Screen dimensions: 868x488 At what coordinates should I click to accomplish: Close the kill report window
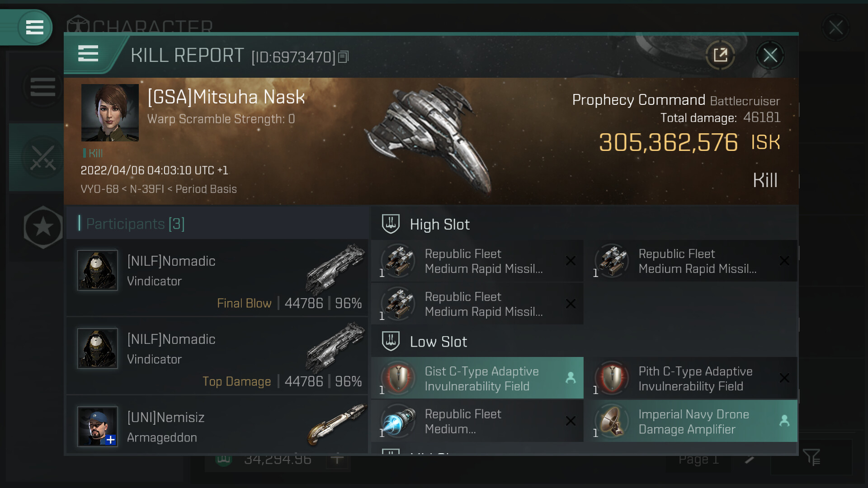[x=770, y=55]
